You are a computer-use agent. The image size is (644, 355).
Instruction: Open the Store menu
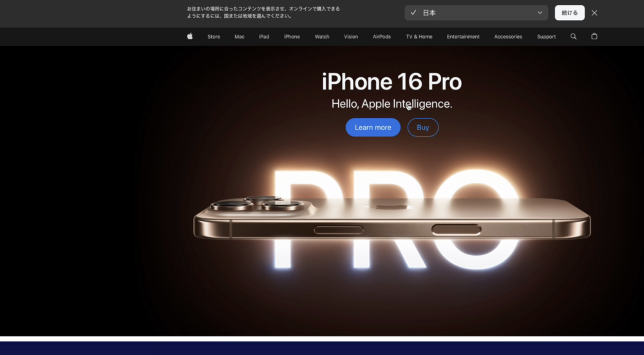(213, 37)
